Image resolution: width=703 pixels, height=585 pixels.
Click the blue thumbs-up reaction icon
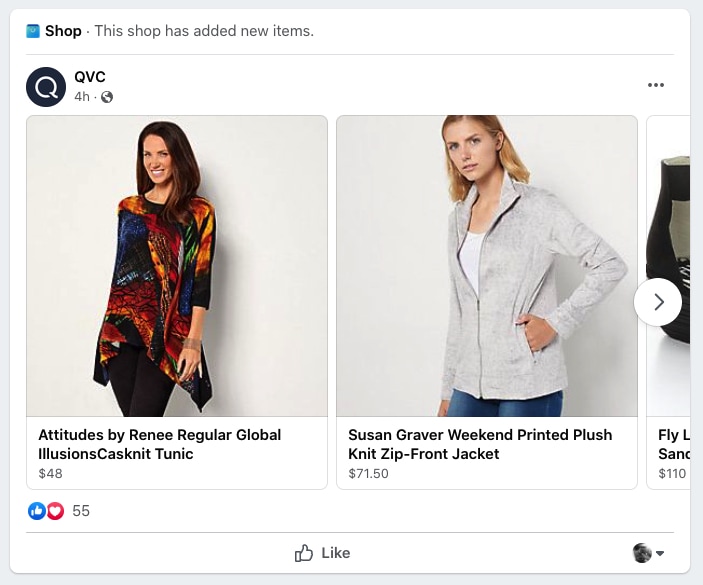tap(37, 511)
